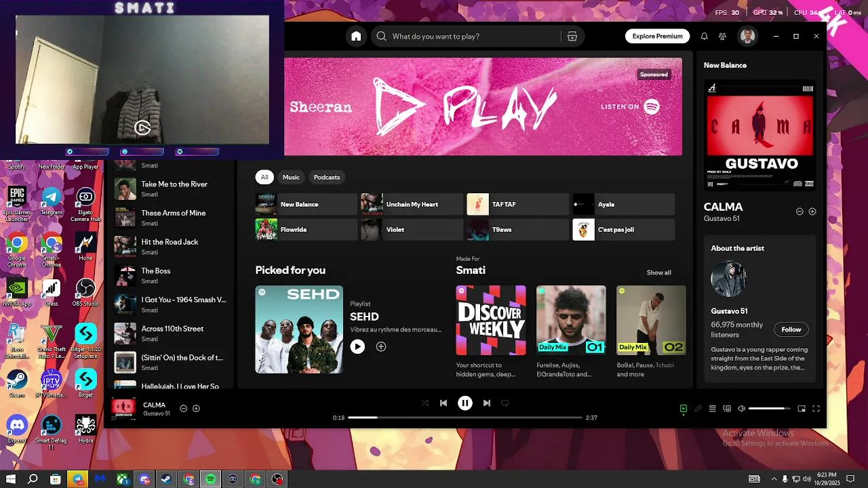Viewport: 868px width, 488px height.
Task: Click the sponsored PLAY banner
Action: click(483, 106)
